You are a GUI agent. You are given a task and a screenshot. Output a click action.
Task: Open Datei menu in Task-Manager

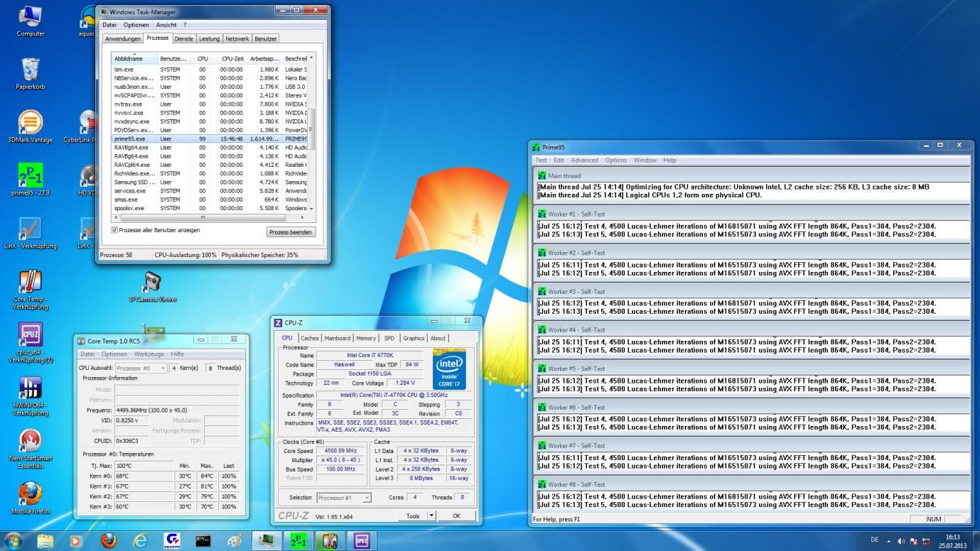tap(109, 25)
